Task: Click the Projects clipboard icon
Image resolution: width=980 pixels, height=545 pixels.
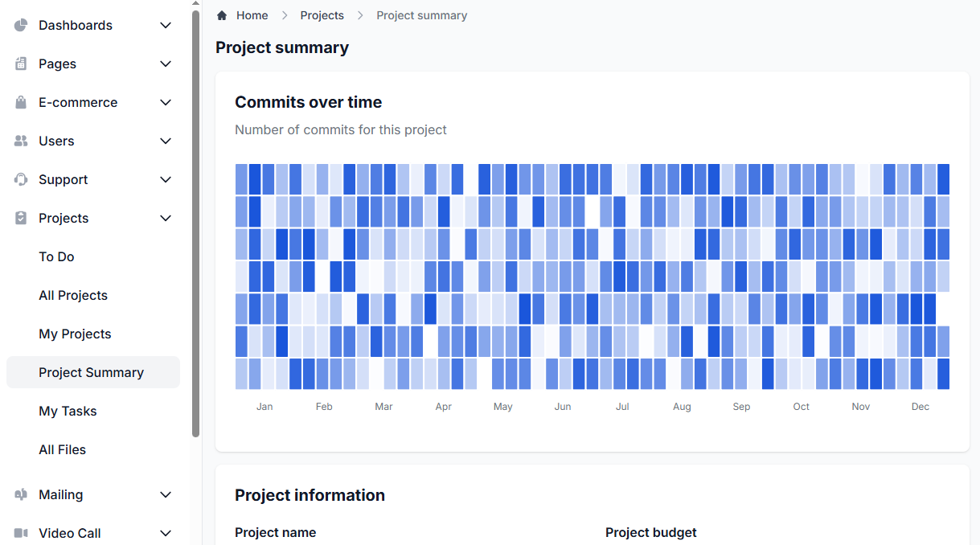Action: coord(21,218)
